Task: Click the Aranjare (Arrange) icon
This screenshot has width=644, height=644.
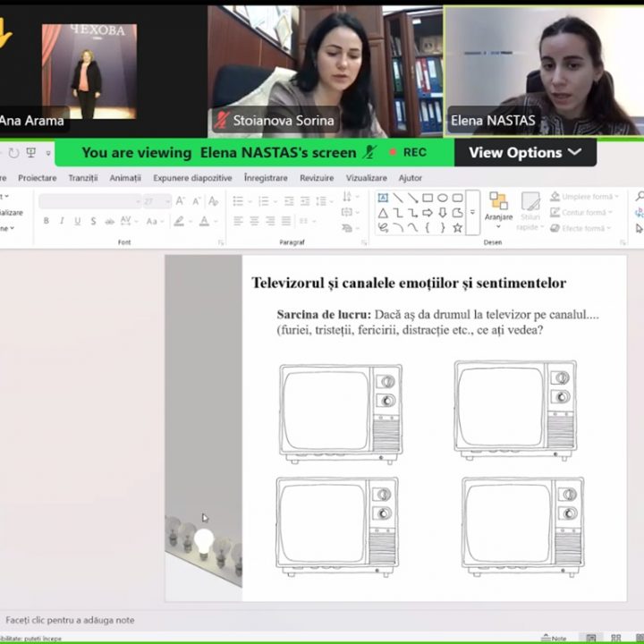Action: [498, 206]
